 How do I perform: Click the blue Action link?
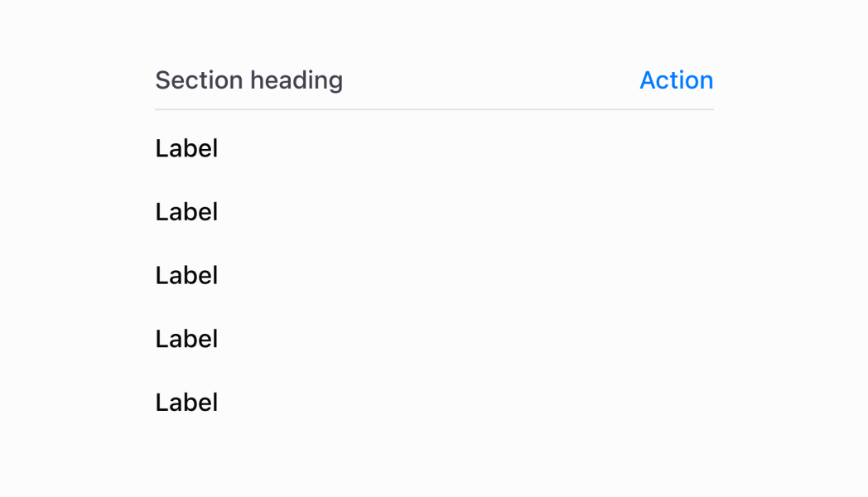pyautogui.click(x=676, y=80)
